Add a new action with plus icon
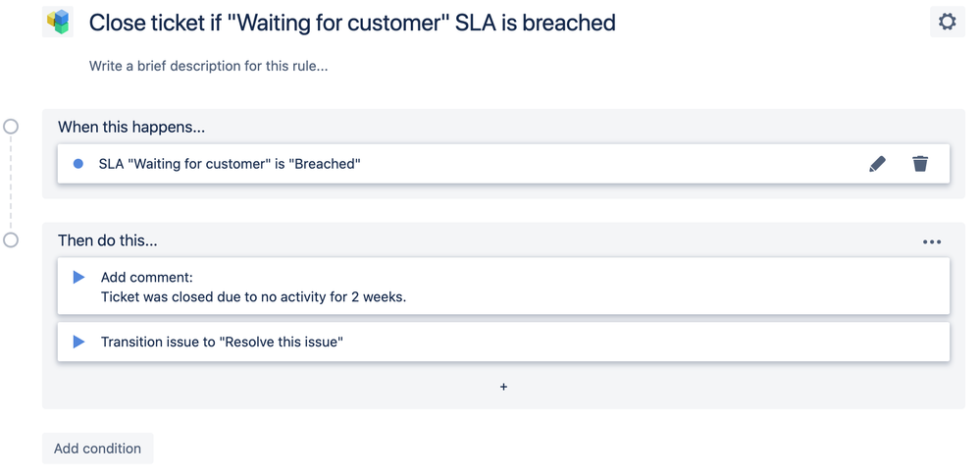This screenshot has height=476, width=980. pyautogui.click(x=504, y=388)
